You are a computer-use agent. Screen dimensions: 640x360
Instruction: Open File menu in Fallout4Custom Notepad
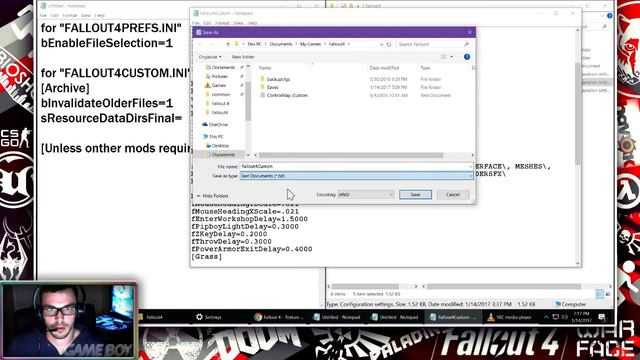pyautogui.click(x=196, y=23)
